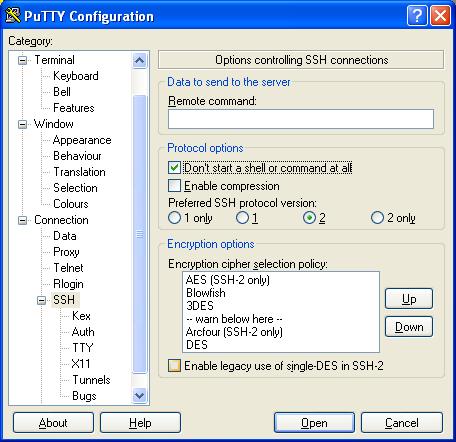The image size is (456, 442).
Task: Open the Auth category
Action: [x=83, y=332]
